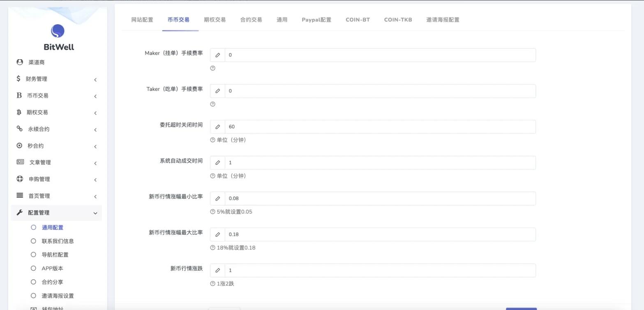Click the lifebuoy icon for 申购管理

pyautogui.click(x=20, y=179)
